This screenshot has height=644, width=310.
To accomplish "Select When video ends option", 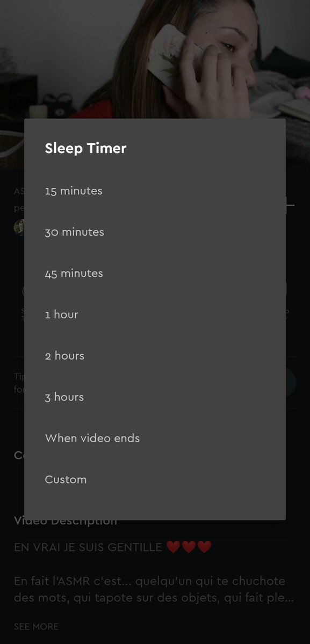I will pyautogui.click(x=155, y=439).
